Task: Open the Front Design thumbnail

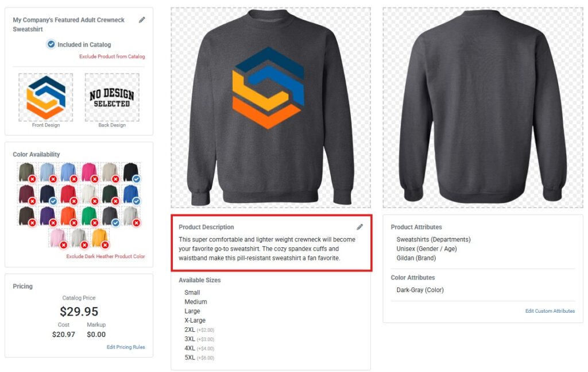Action: click(x=46, y=97)
